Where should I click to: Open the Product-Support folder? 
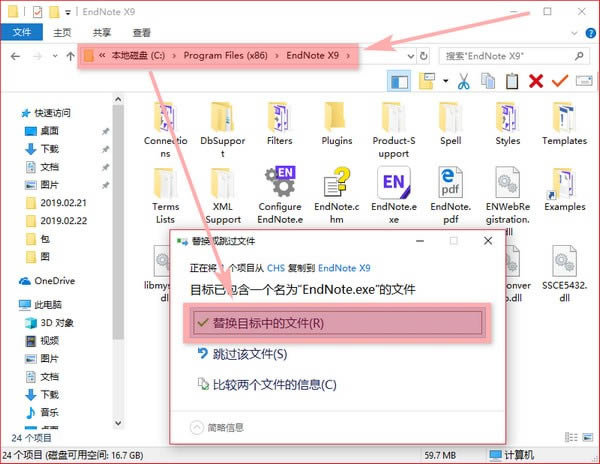tap(394, 130)
